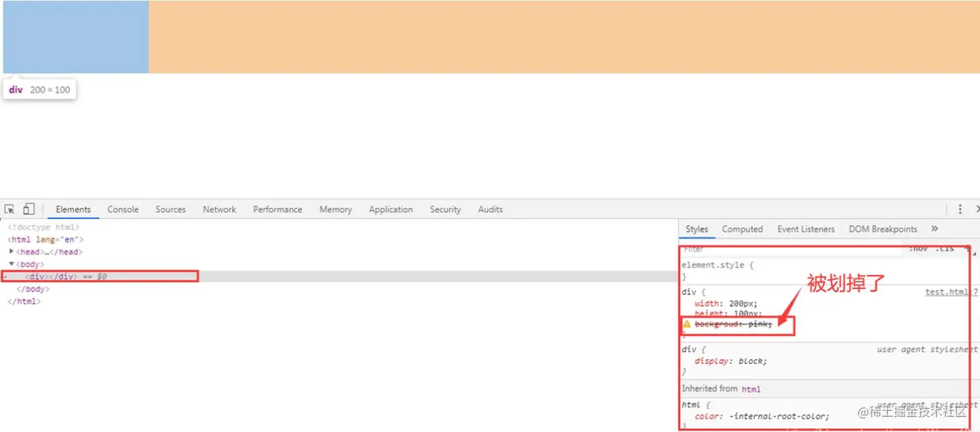Switch to the Computed sub-tab

pos(742,229)
